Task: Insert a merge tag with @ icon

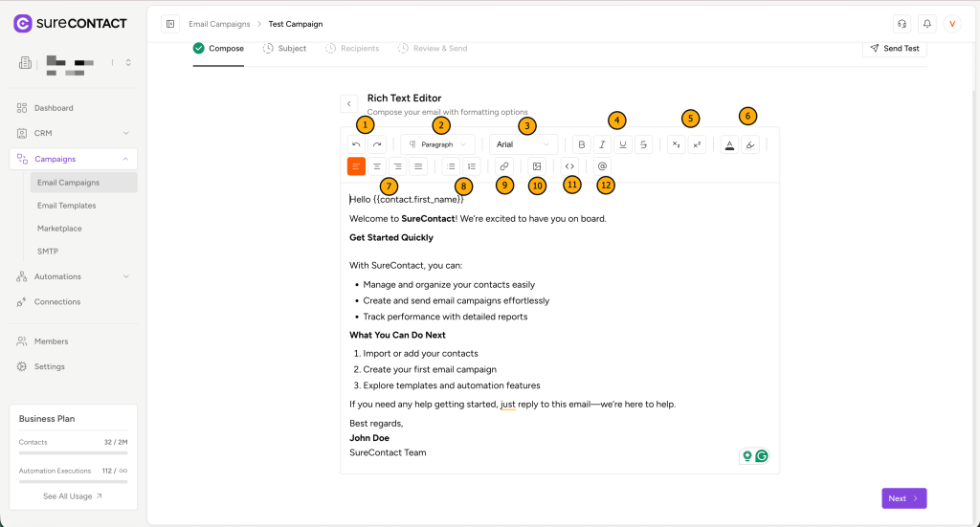Action: (603, 166)
